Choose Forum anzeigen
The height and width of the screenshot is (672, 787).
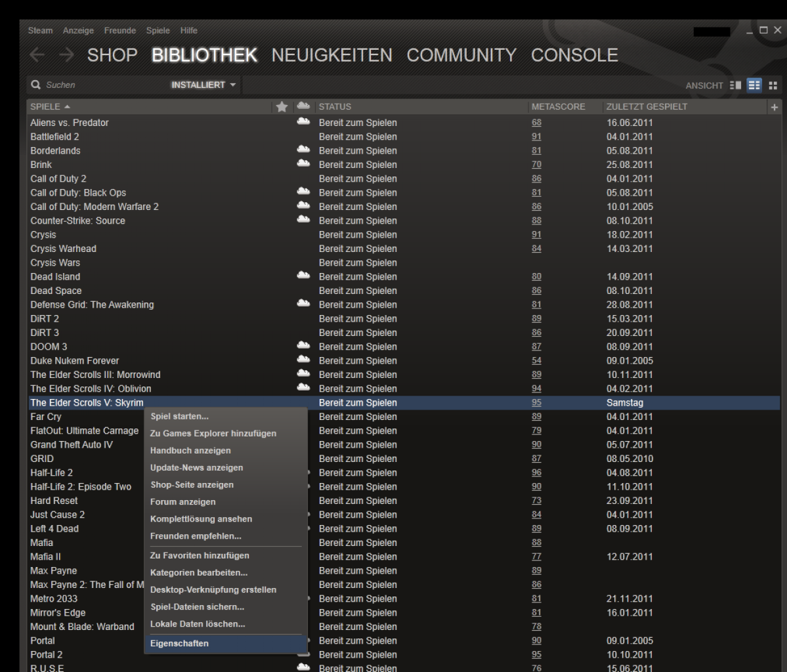(226, 502)
